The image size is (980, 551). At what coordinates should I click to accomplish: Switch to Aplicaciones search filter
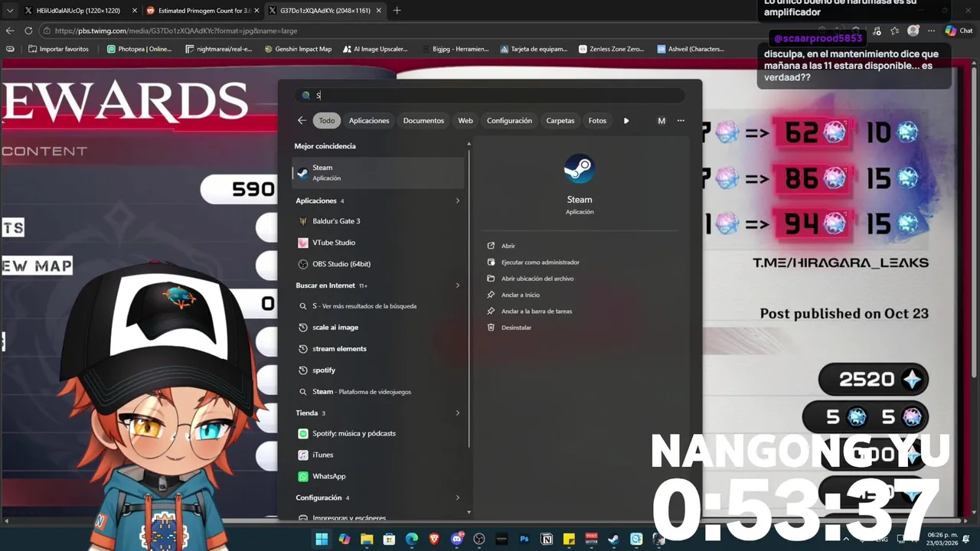pyautogui.click(x=369, y=120)
